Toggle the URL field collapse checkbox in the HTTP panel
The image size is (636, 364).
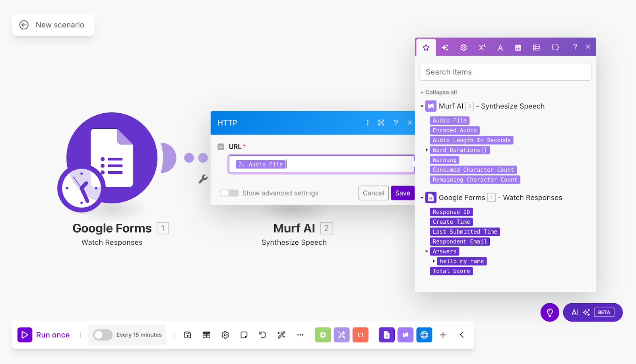click(221, 146)
